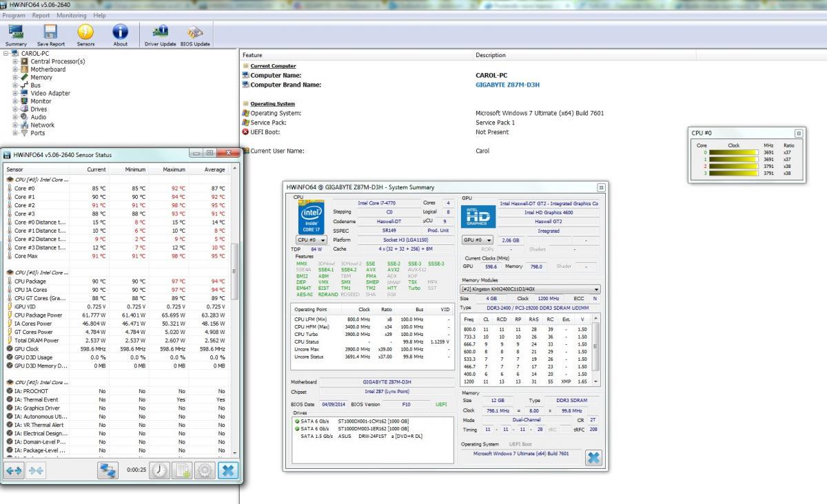Open sensor settings gear icon
This screenshot has width=827, height=504.
205,470
